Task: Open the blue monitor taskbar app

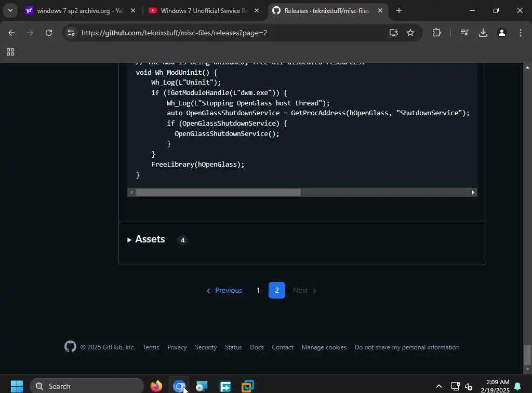Action: tap(202, 386)
